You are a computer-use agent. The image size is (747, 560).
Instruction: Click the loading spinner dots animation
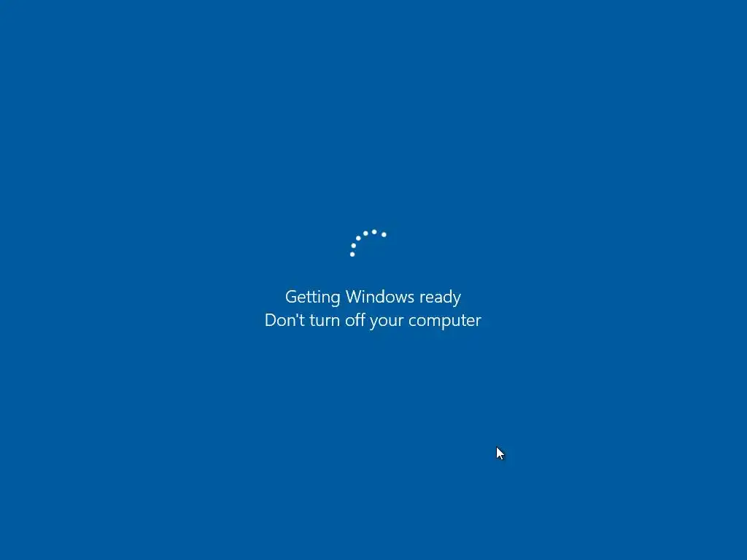(x=368, y=243)
